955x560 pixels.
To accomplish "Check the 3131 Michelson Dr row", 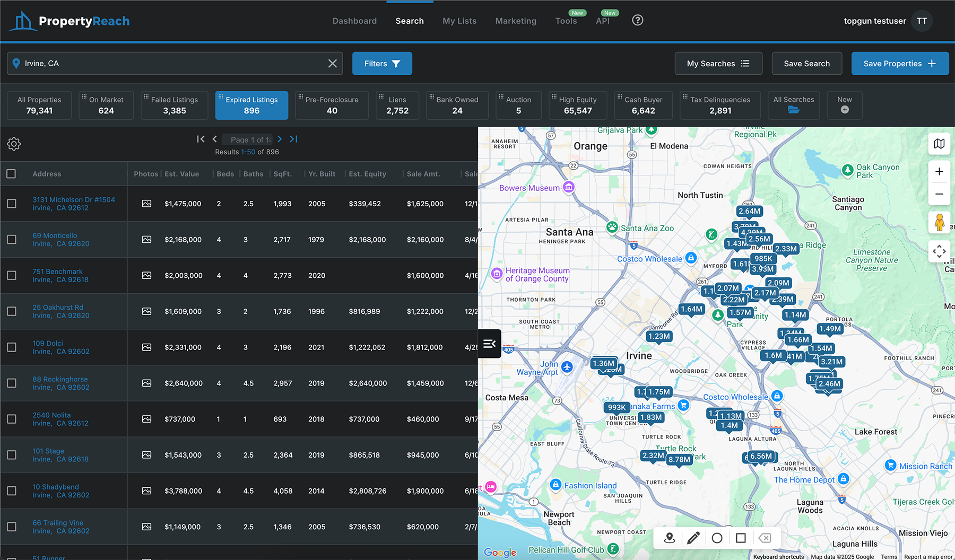I will click(x=11, y=204).
